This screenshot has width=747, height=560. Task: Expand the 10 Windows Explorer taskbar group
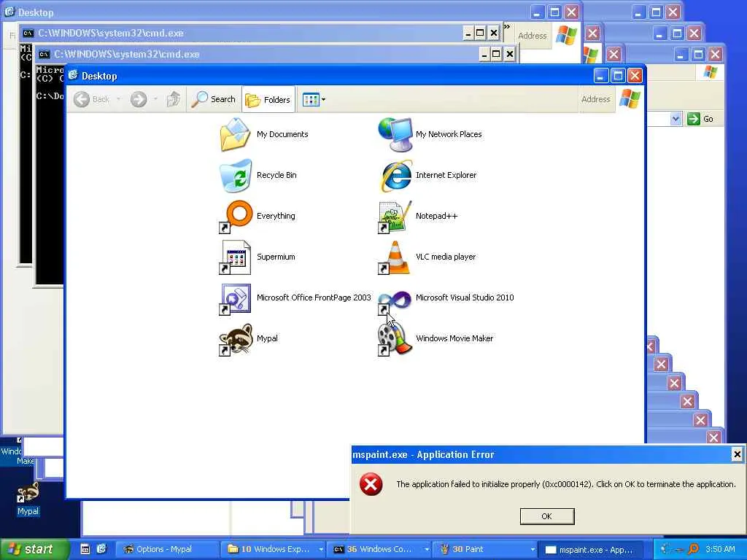pos(322,550)
